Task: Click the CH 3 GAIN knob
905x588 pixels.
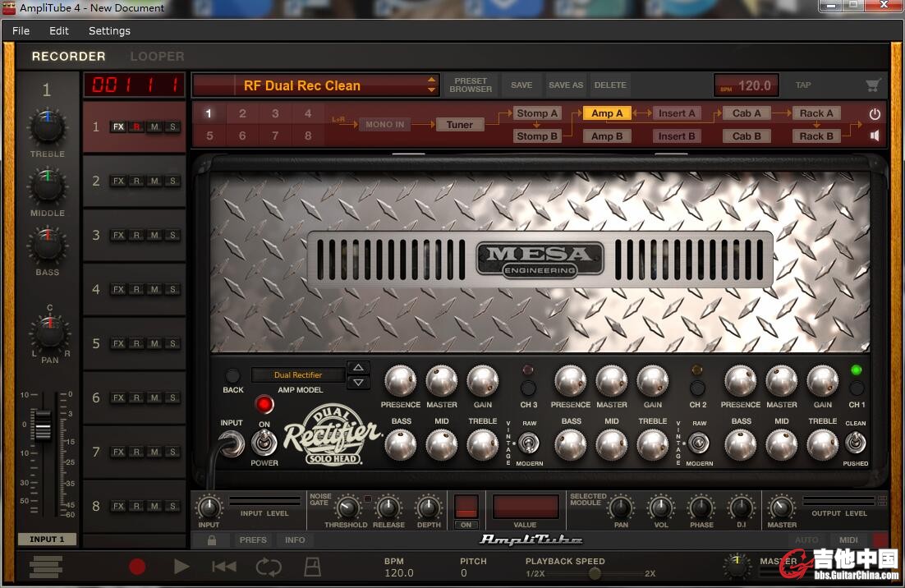Action: [483, 381]
